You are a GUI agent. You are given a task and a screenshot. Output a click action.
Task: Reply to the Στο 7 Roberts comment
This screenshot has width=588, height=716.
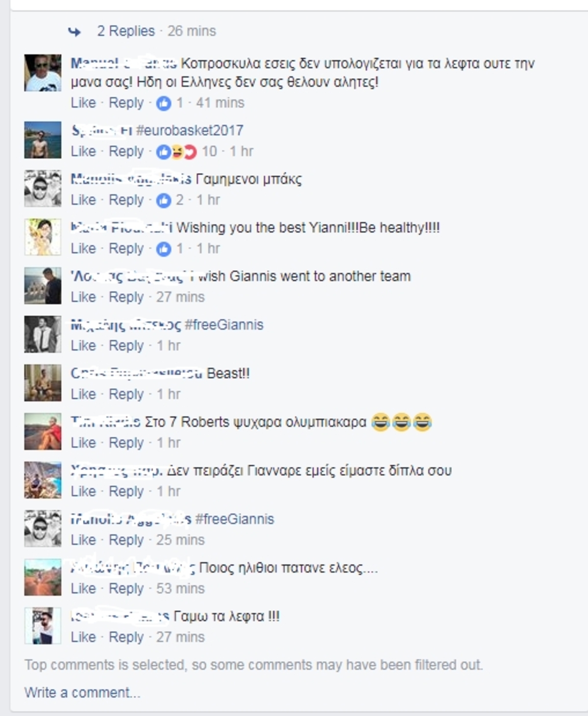tap(126, 443)
